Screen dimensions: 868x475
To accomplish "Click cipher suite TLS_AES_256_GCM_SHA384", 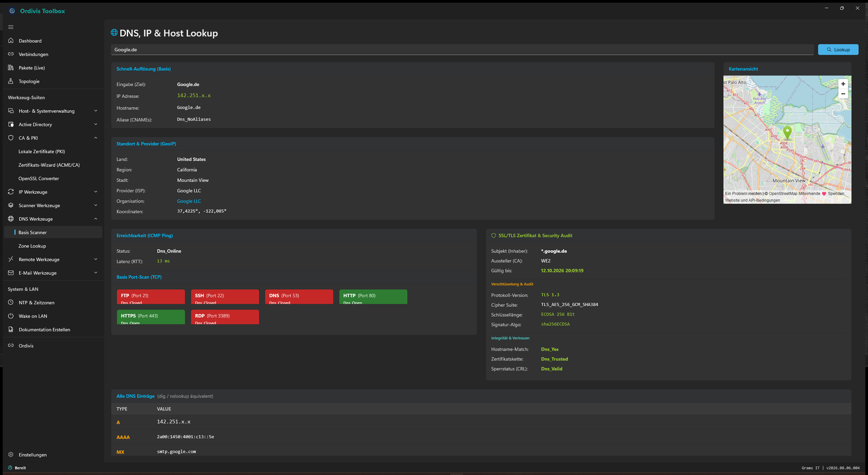I will [570, 305].
